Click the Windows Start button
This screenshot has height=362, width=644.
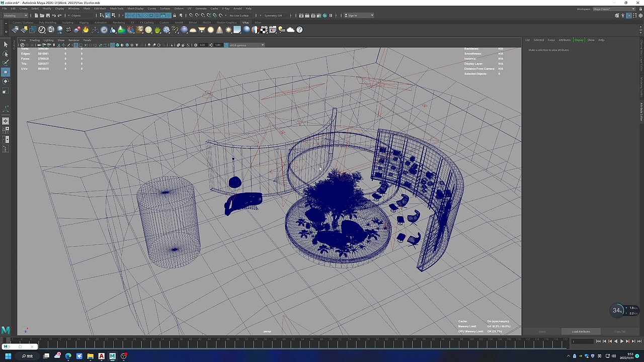pyautogui.click(x=8, y=356)
